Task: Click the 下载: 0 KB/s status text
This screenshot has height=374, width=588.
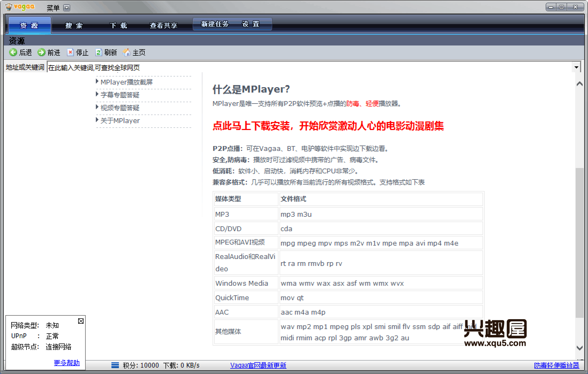Action: (181, 365)
